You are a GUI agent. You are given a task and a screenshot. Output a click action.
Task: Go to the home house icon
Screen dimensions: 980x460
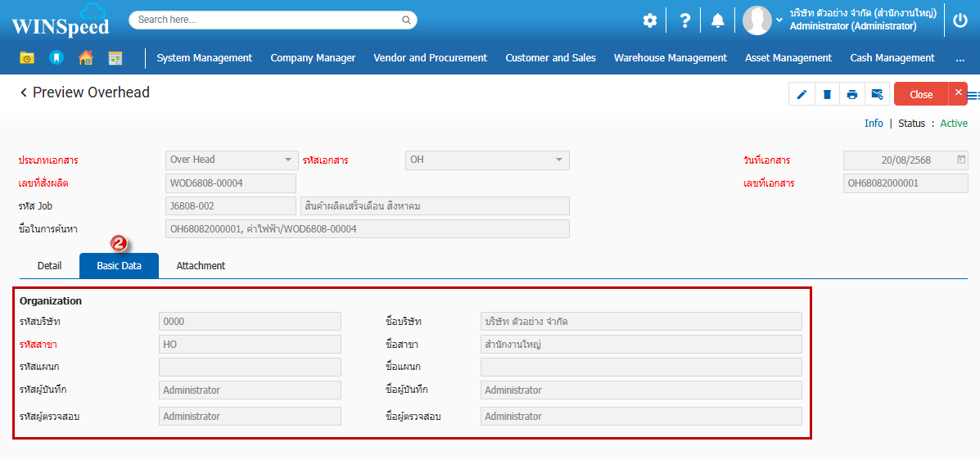[85, 58]
